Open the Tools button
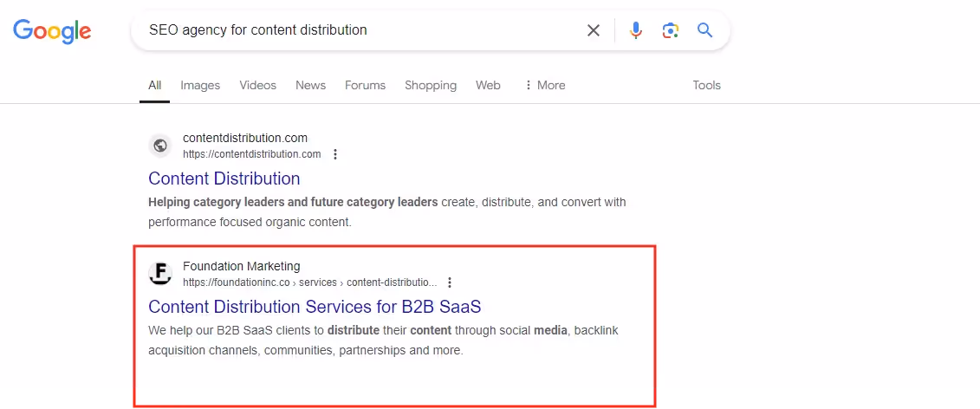 707,85
